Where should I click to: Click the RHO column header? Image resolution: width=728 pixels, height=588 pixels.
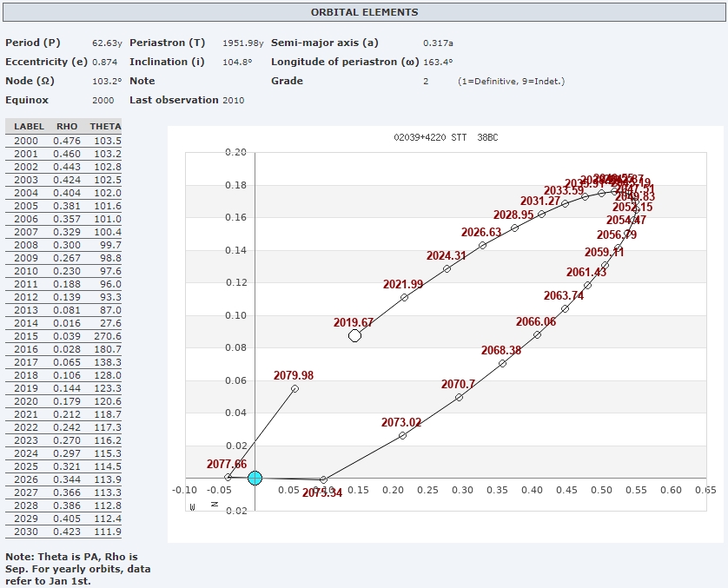(66, 127)
